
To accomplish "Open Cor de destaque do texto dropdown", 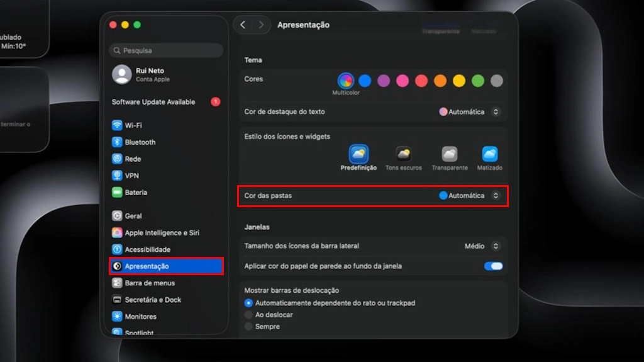I will point(470,112).
